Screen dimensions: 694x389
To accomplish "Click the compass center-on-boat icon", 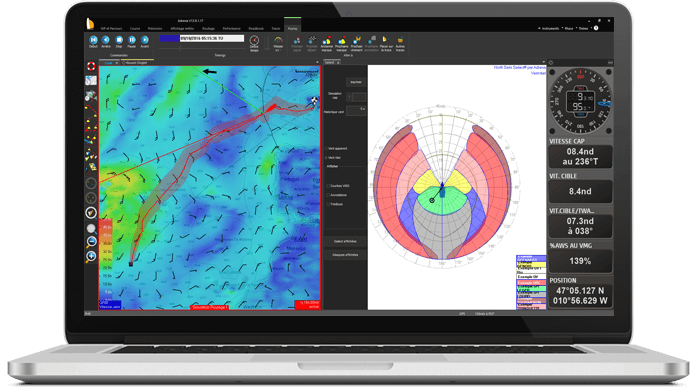I will (91, 213).
